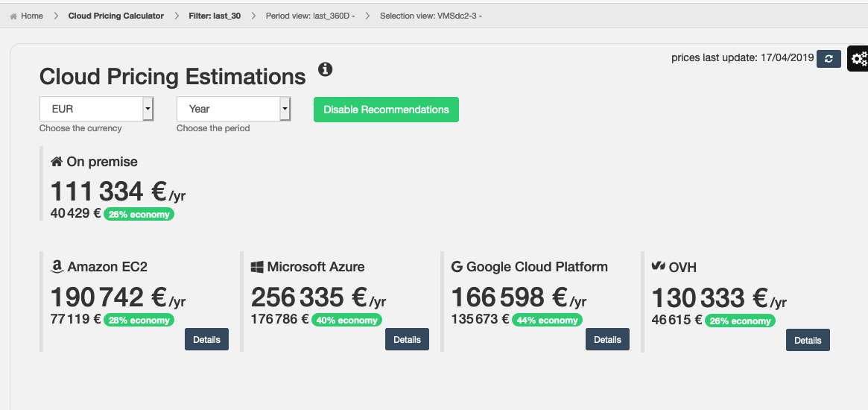Image resolution: width=868 pixels, height=410 pixels.
Task: Click the Cloud Pricing Estimations heading
Action: tap(173, 77)
